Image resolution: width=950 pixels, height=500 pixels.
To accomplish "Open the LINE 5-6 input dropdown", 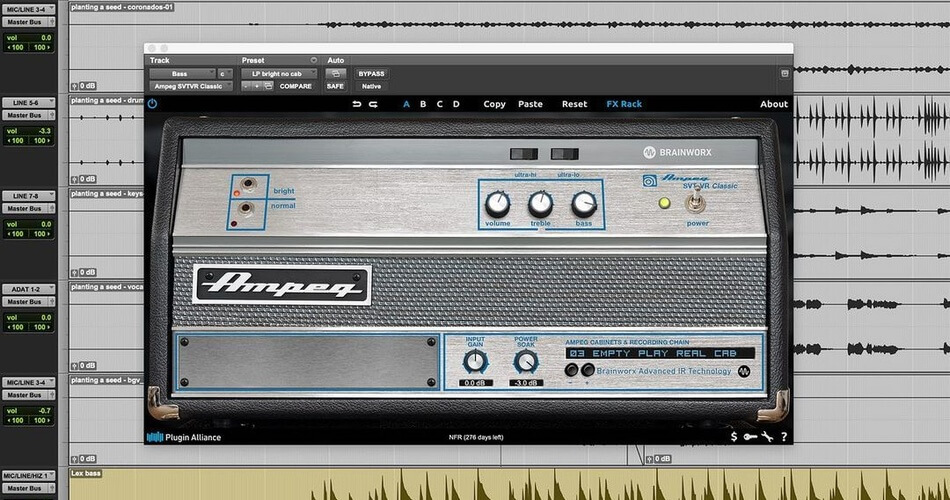I will point(28,102).
